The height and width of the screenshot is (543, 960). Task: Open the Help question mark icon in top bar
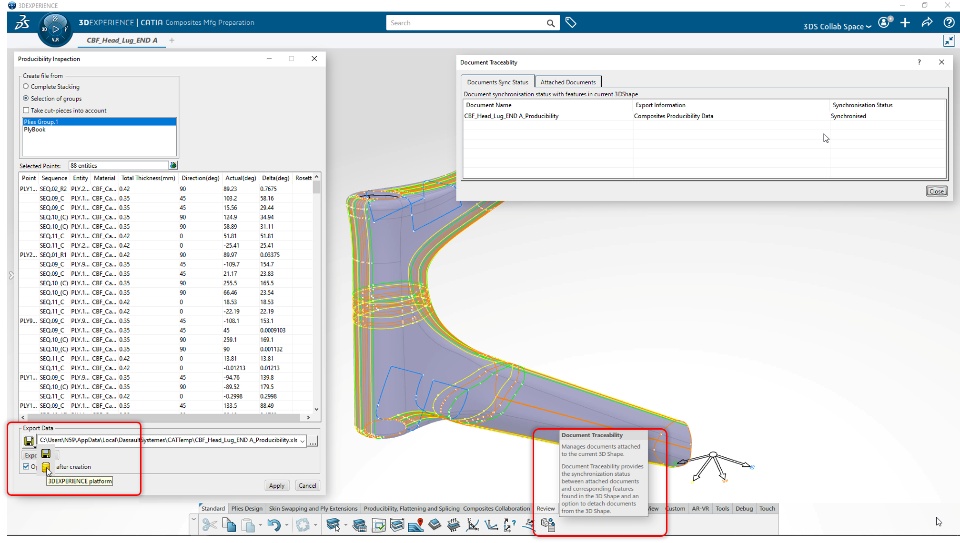click(x=948, y=23)
